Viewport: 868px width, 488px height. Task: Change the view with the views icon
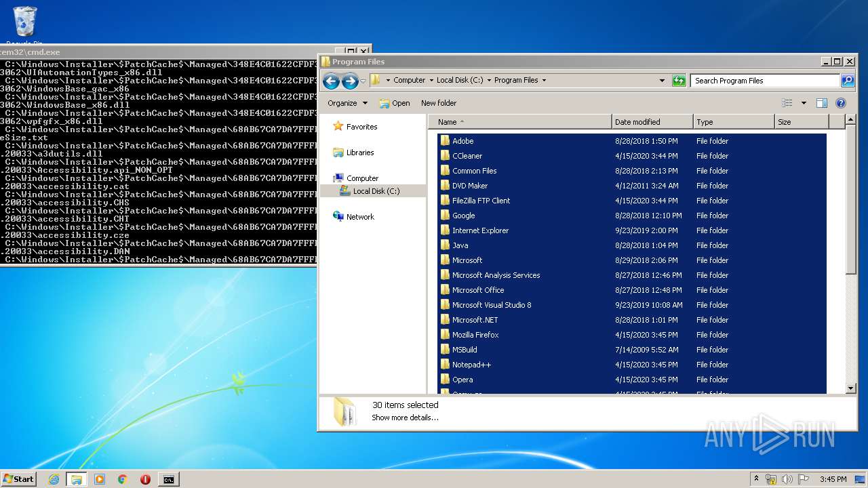pos(787,103)
